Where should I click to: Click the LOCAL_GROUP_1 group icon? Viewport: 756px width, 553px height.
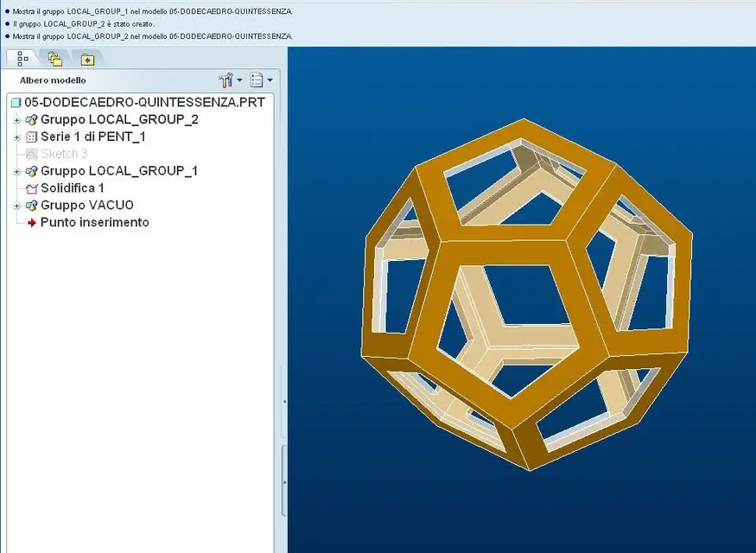click(31, 172)
